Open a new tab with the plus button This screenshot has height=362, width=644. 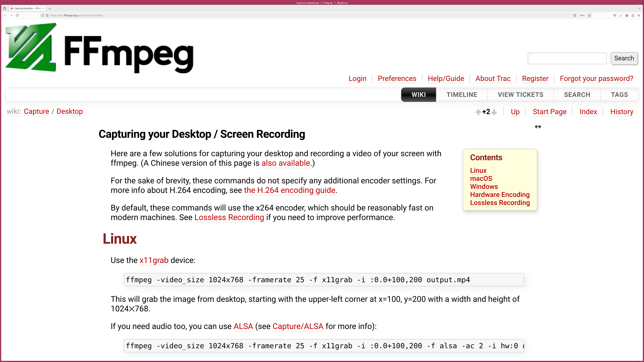(x=50, y=9)
